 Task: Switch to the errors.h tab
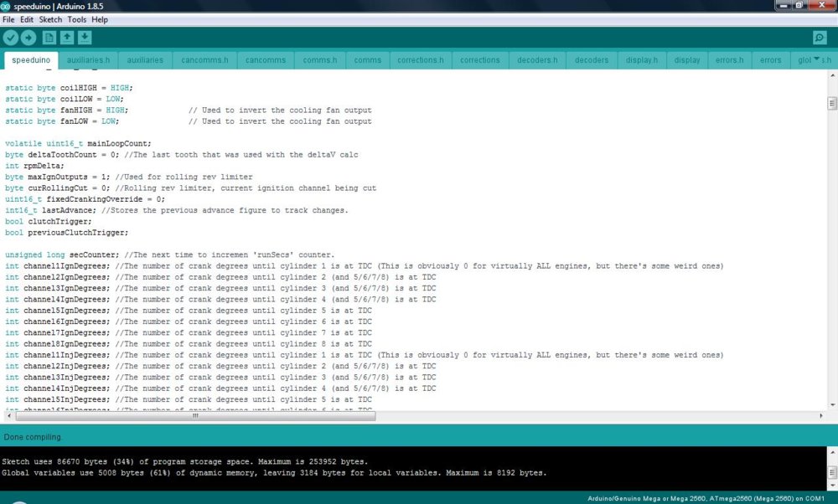(730, 59)
